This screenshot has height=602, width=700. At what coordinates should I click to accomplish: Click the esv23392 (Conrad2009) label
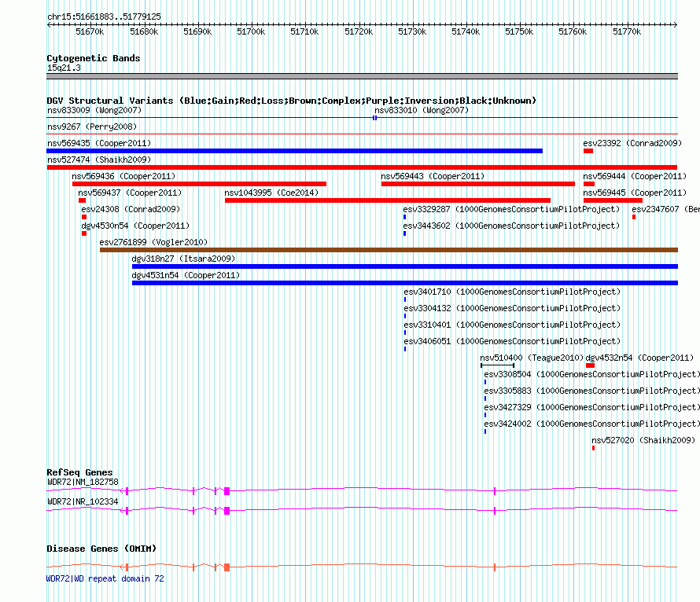[632, 143]
